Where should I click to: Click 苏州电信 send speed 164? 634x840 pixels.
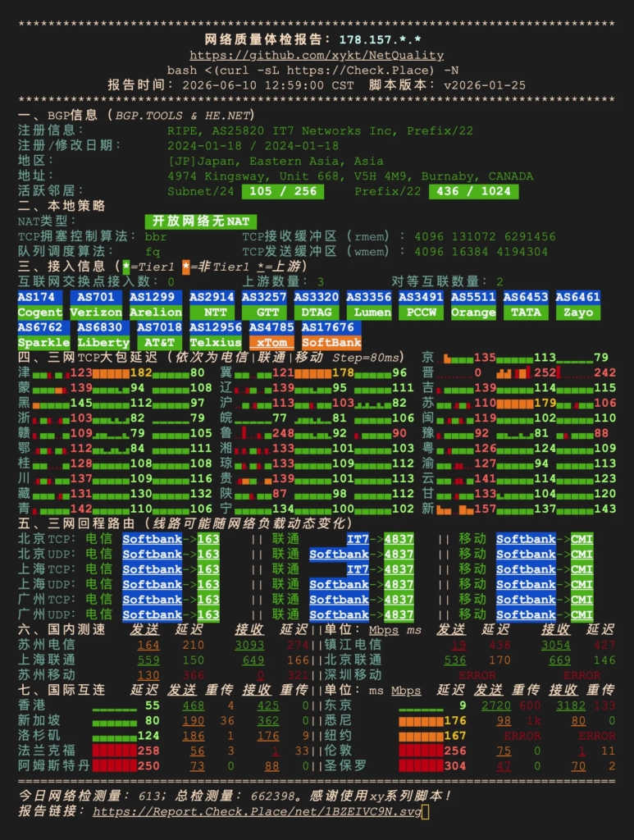[148, 645]
